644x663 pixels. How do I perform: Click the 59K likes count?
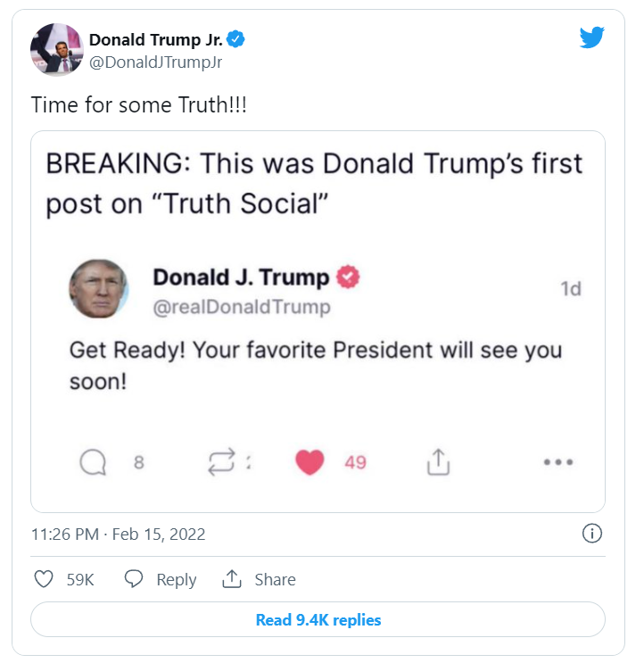80,579
